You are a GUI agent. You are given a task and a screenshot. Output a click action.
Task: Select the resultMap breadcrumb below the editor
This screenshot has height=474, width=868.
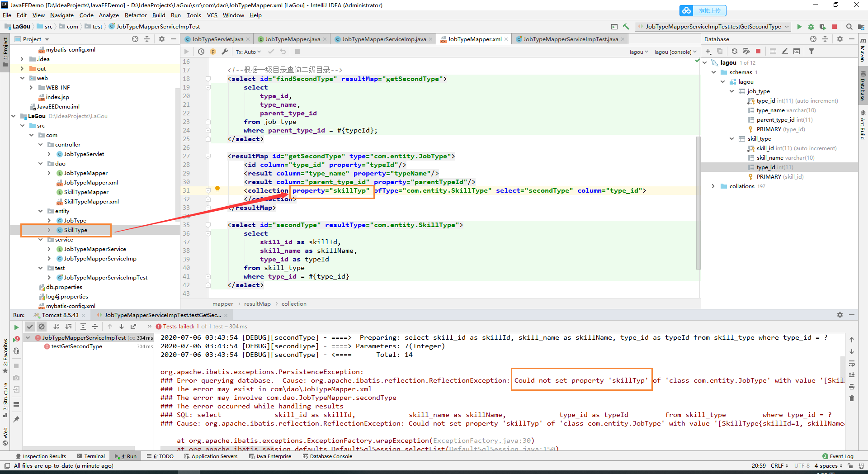(257, 303)
